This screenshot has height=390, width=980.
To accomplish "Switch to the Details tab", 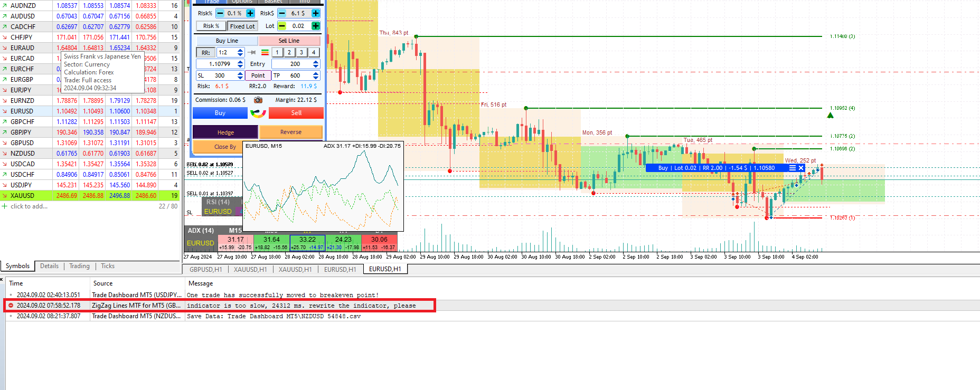I will (49, 266).
